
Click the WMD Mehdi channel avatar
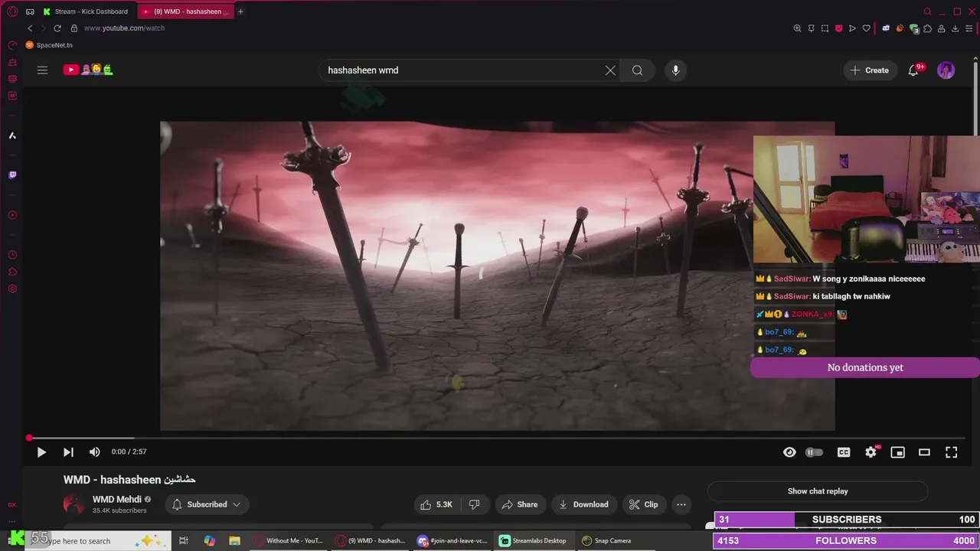pyautogui.click(x=74, y=504)
